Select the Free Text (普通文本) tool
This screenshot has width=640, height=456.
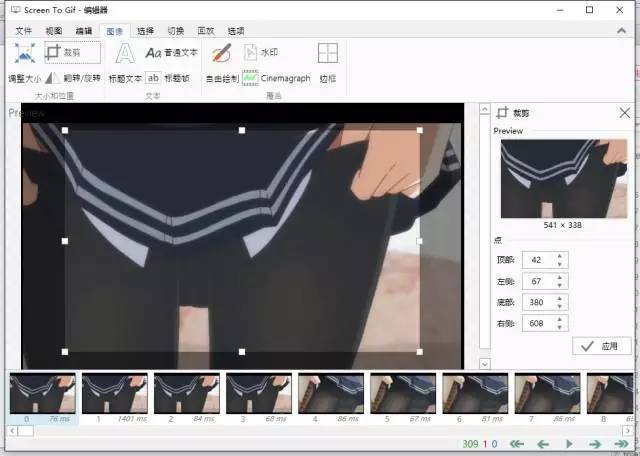171,53
